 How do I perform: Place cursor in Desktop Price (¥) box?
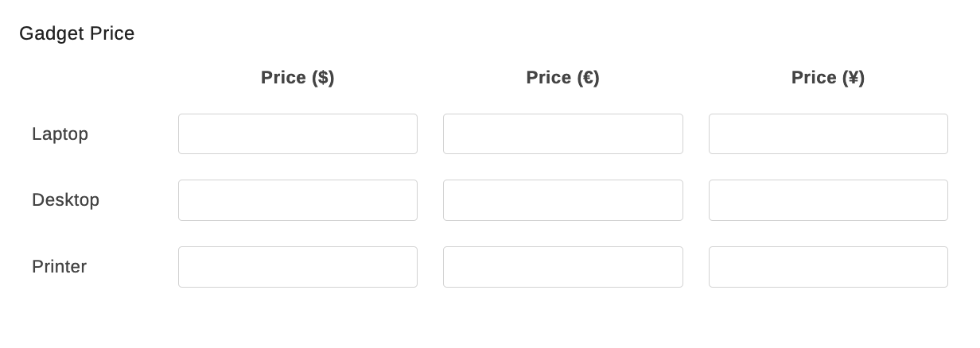[x=828, y=200]
